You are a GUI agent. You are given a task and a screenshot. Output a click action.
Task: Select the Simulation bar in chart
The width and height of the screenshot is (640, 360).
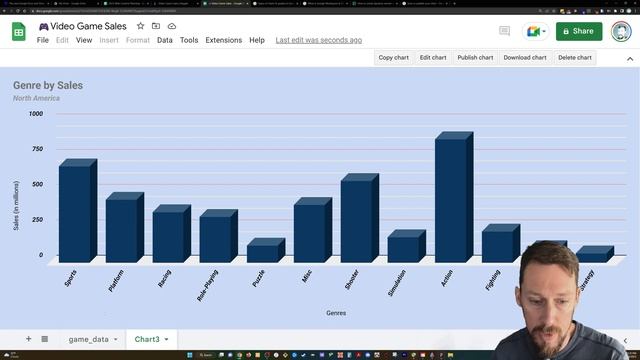[407, 246]
